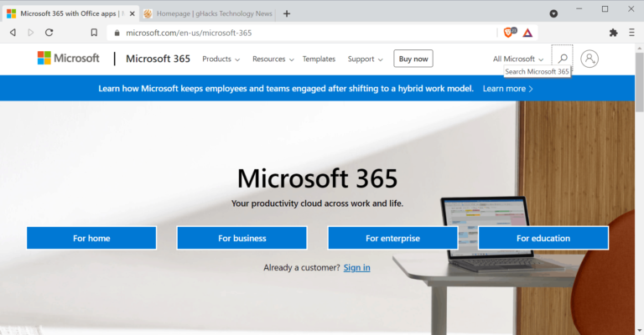
Task: Click the account sign-in avatar icon
Action: tap(589, 59)
